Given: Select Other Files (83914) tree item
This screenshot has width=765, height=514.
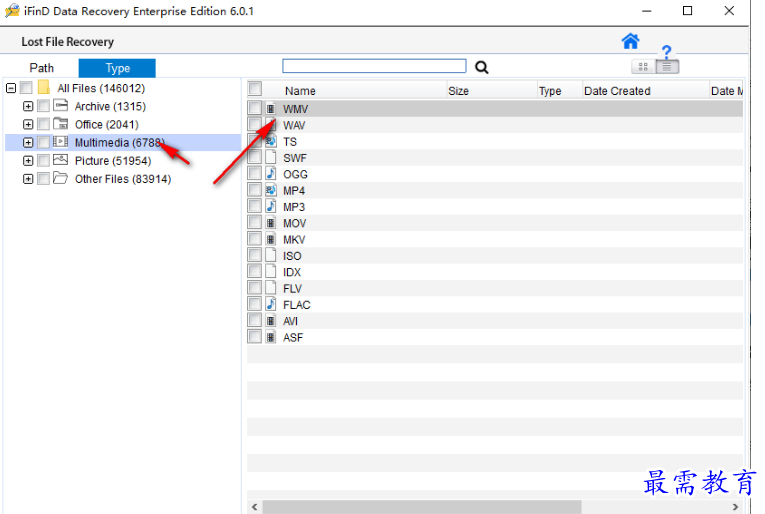Looking at the screenshot, I should (x=123, y=179).
